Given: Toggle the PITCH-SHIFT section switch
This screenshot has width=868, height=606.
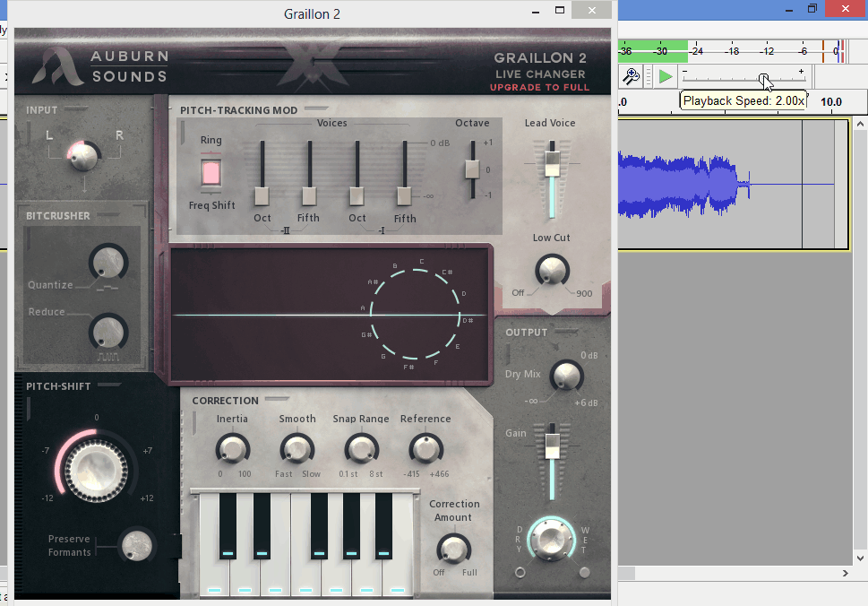Looking at the screenshot, I should (x=108, y=385).
